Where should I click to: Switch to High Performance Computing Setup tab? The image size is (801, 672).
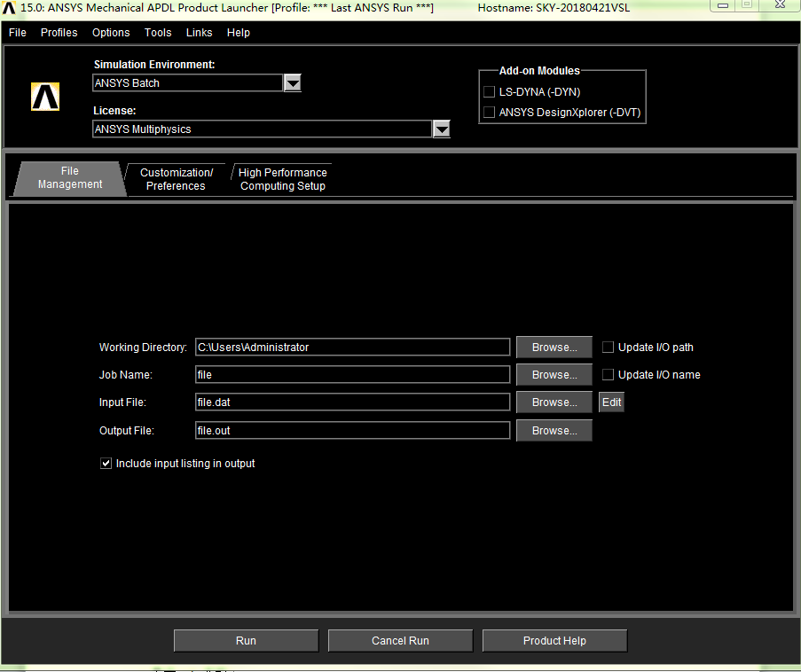pos(282,179)
